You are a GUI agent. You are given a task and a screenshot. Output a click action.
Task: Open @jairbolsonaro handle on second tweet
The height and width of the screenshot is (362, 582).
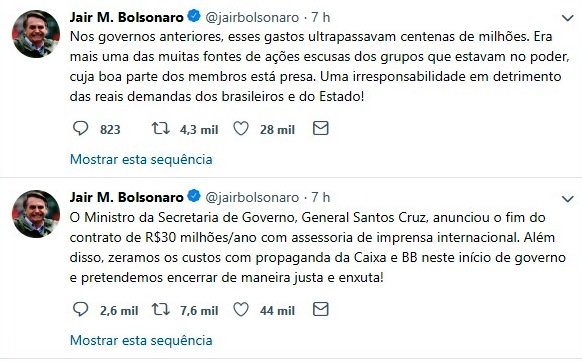tap(252, 198)
